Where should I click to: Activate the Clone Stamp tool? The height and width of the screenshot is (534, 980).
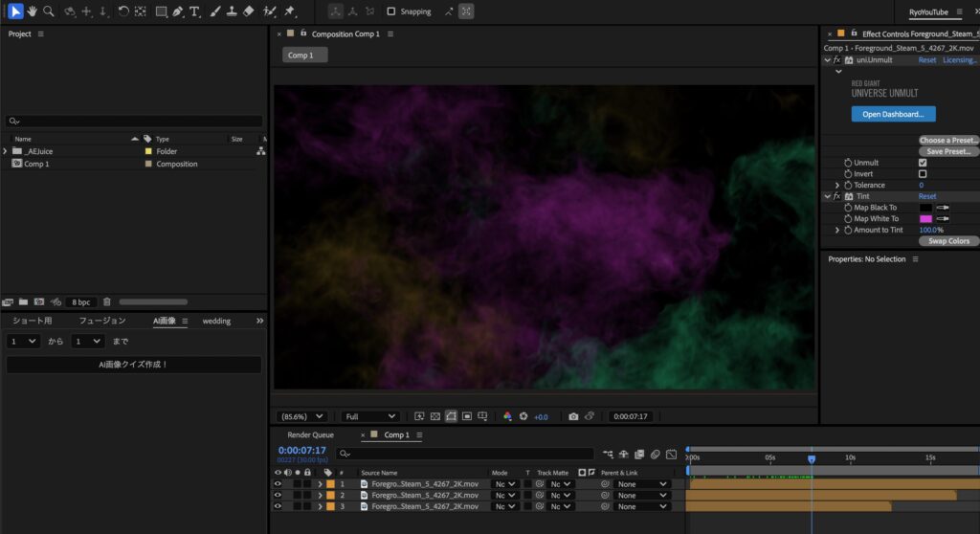[x=232, y=11]
